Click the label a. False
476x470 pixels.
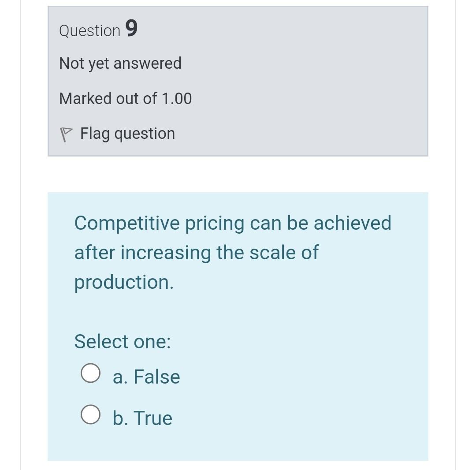coord(146,376)
